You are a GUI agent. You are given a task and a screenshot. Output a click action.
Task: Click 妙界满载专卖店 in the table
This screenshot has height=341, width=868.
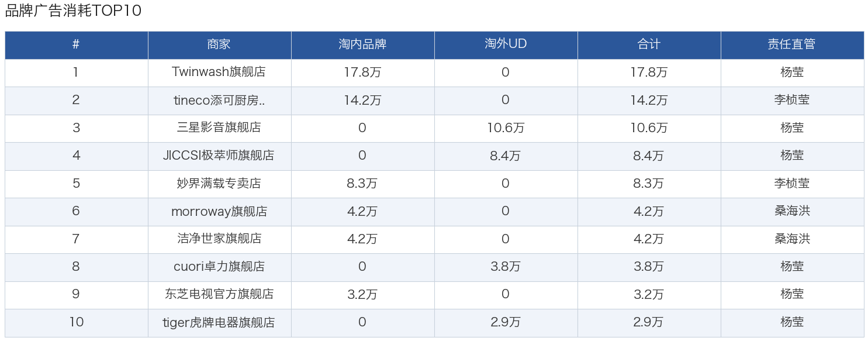[x=219, y=183]
